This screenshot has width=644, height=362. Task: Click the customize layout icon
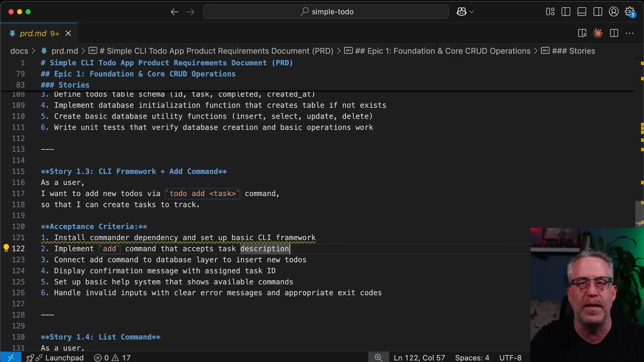pos(550,12)
